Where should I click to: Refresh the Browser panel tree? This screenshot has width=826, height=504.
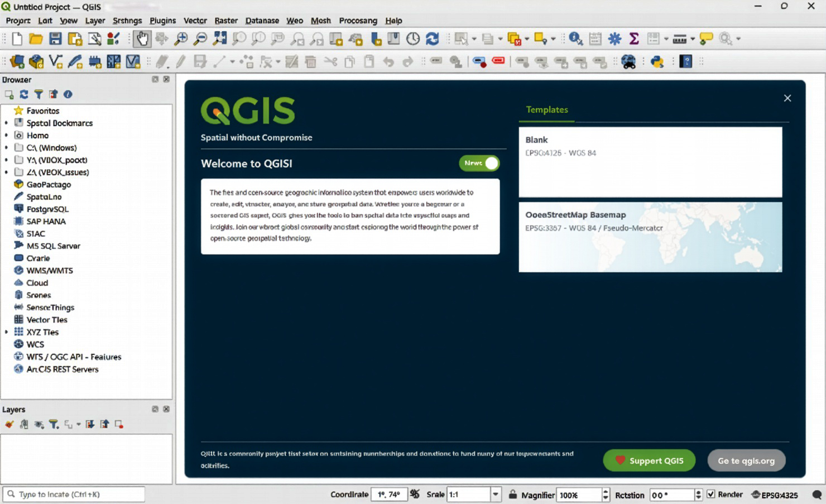tap(24, 94)
